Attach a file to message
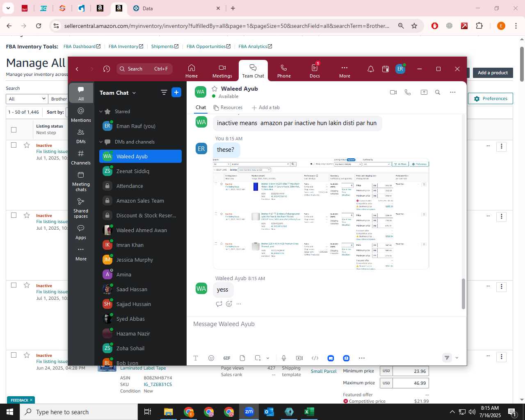The width and height of the screenshot is (525, 420). point(242,358)
